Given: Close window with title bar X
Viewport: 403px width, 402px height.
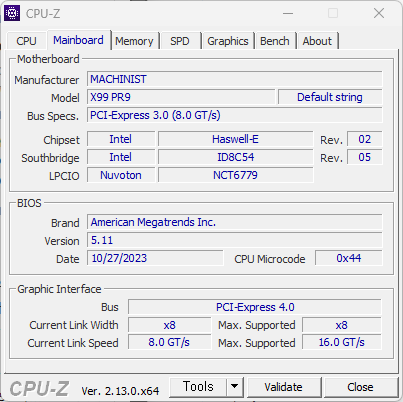Looking at the screenshot, I should 379,14.
